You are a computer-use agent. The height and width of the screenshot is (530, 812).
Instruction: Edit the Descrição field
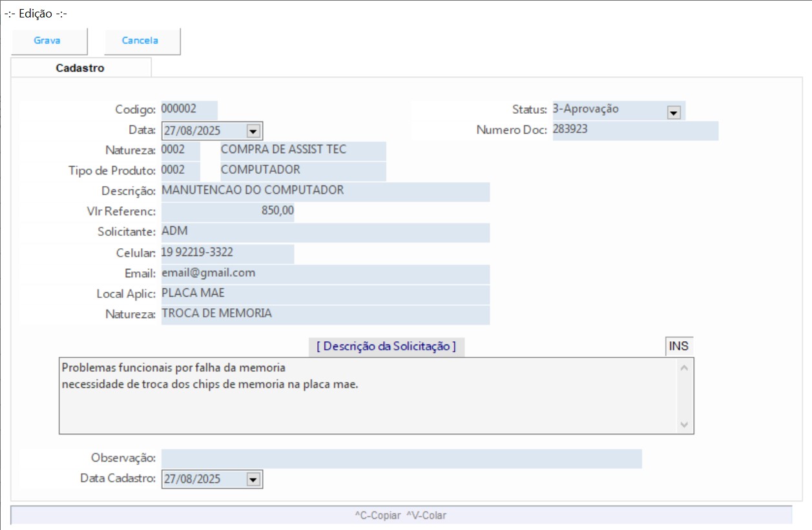[x=324, y=191]
